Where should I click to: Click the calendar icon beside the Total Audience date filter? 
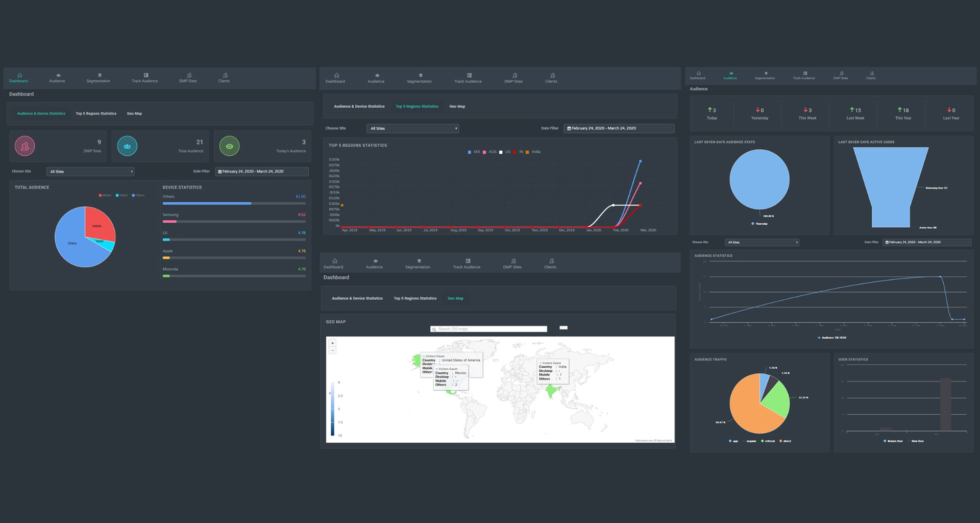coord(219,172)
